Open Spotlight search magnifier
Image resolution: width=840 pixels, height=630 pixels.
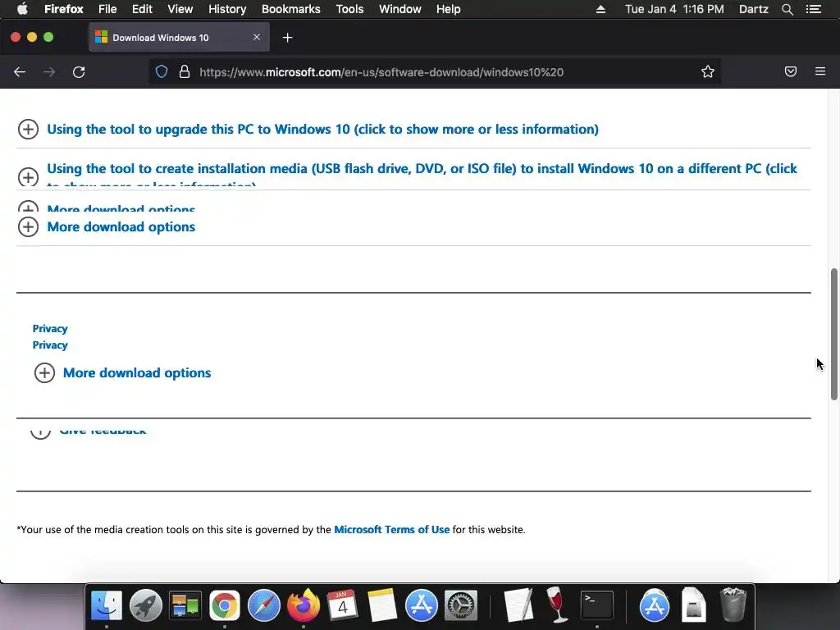pos(787,9)
